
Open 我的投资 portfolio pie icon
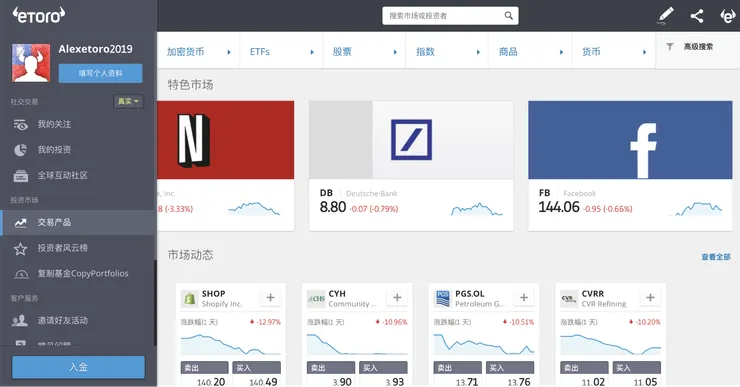(20, 150)
